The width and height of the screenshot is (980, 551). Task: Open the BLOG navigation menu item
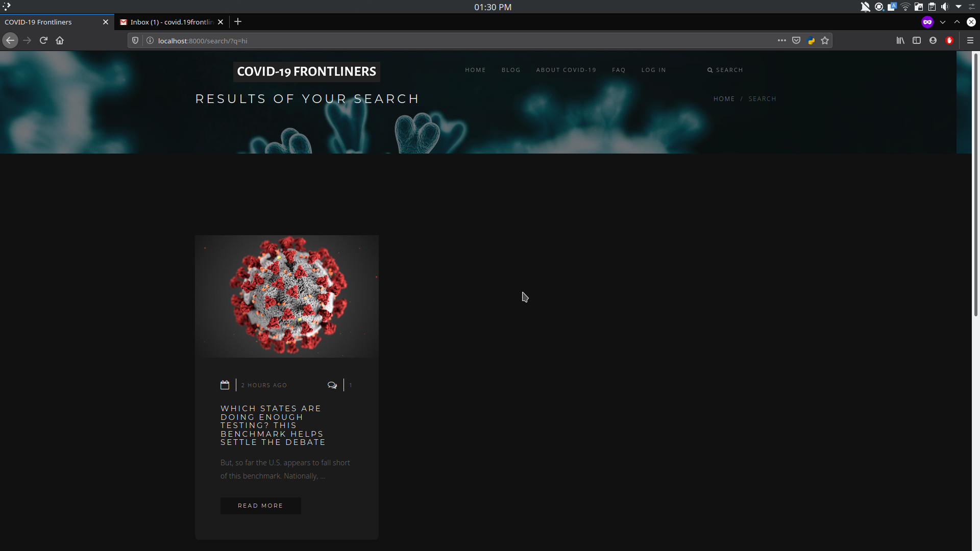(x=511, y=70)
